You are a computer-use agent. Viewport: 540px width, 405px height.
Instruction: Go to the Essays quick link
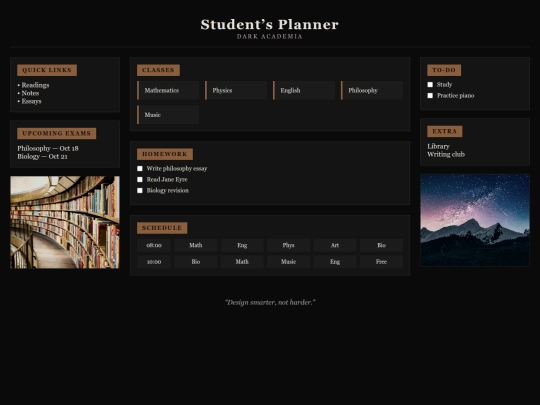(x=31, y=101)
